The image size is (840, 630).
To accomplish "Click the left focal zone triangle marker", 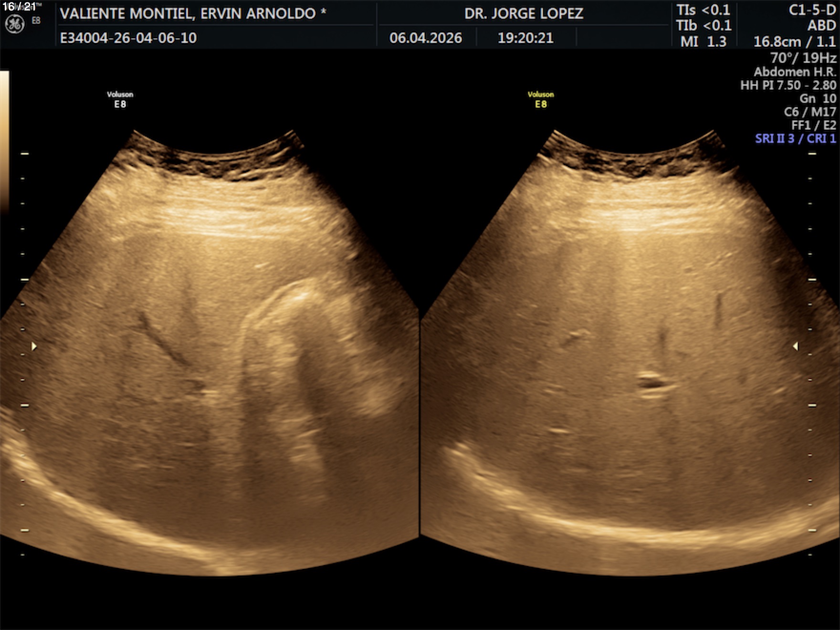I will tap(34, 346).
